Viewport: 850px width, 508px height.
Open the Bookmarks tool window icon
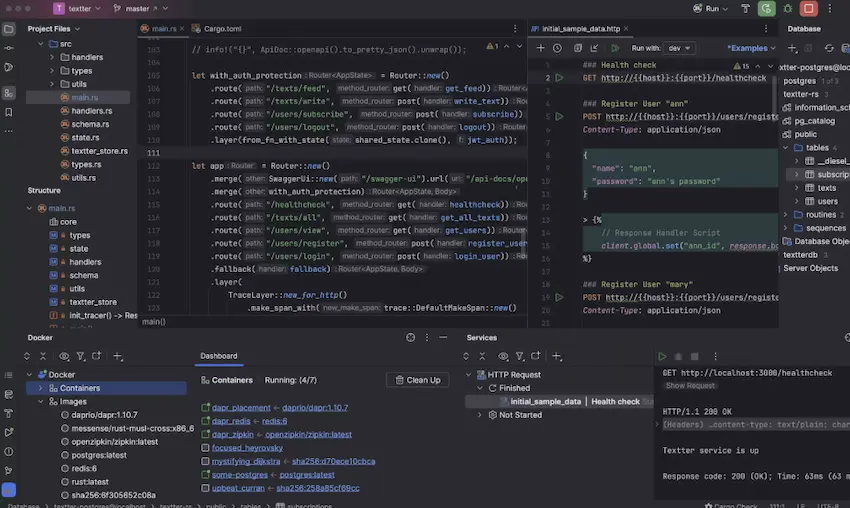tap(9, 112)
